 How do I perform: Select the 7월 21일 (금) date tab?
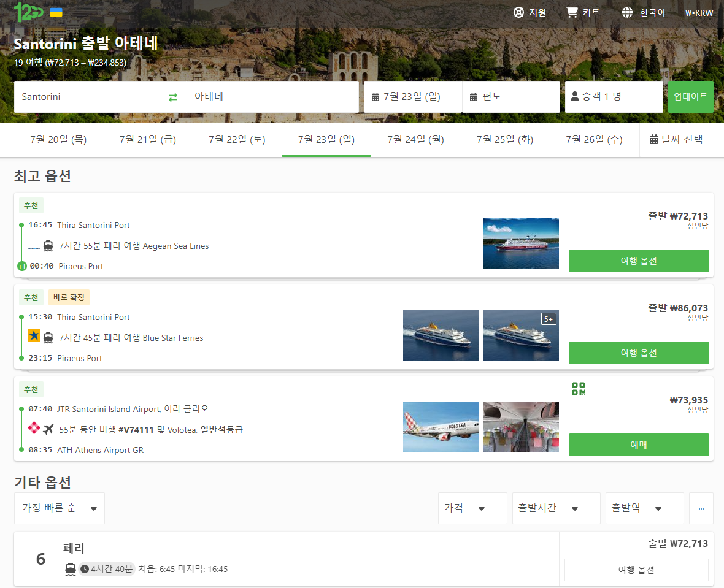148,139
